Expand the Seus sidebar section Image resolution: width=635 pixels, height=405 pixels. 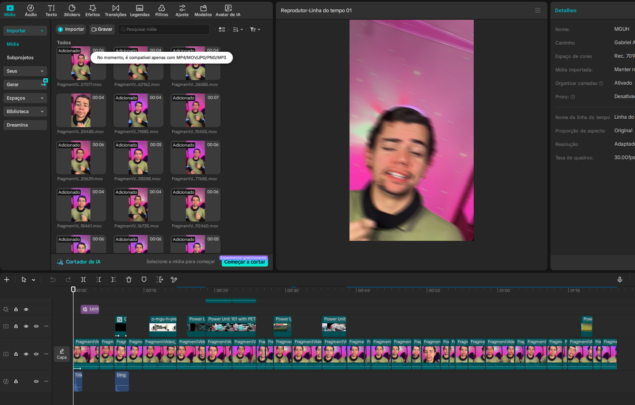(25, 71)
